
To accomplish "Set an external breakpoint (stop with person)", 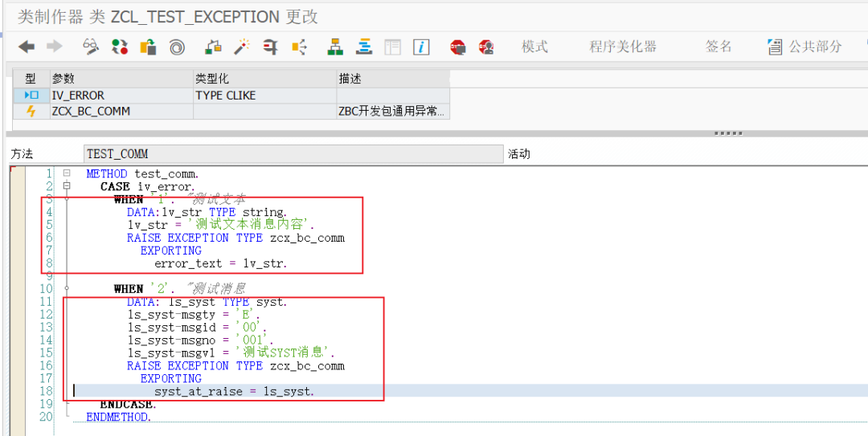I will click(486, 47).
